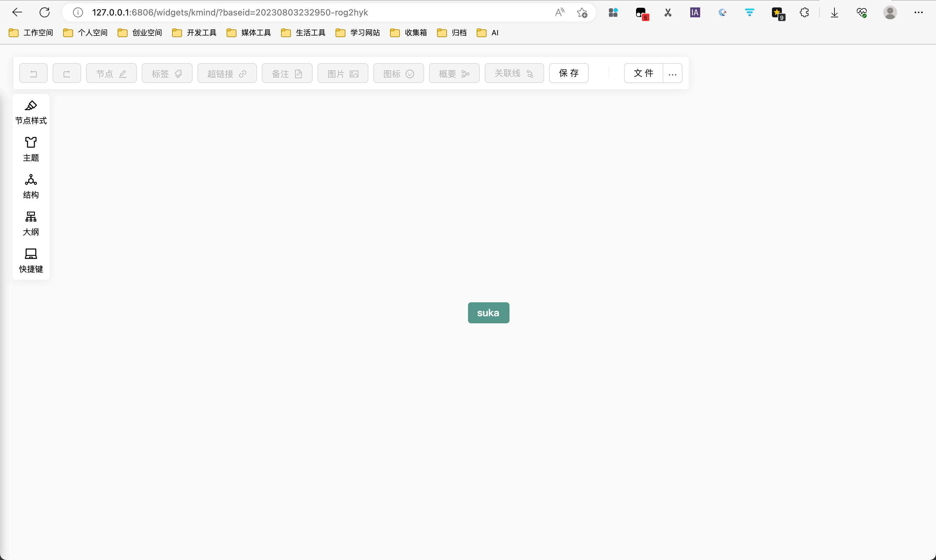Select the suka root node
936x560 pixels.
[x=488, y=312]
